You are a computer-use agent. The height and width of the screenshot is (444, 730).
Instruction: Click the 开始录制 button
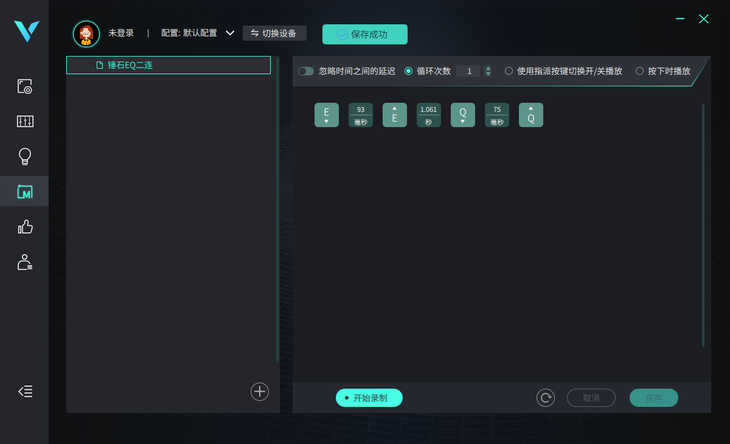pos(369,398)
